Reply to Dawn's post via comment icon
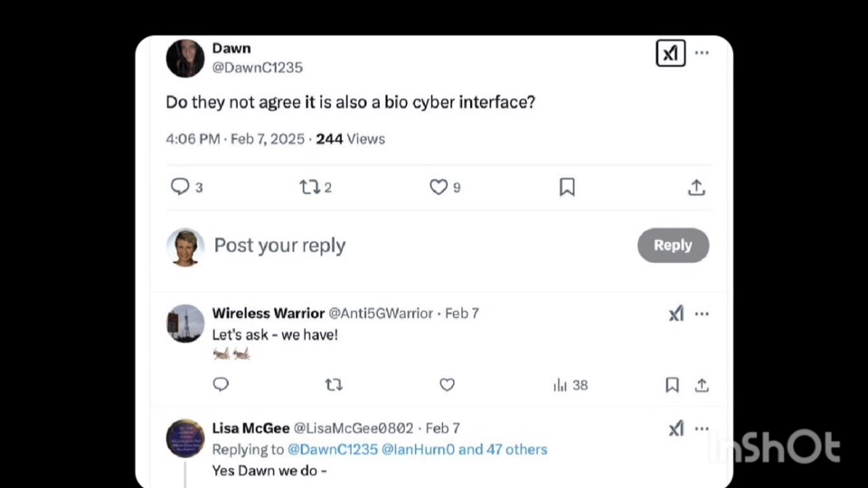The height and width of the screenshot is (488, 868). coord(181,187)
